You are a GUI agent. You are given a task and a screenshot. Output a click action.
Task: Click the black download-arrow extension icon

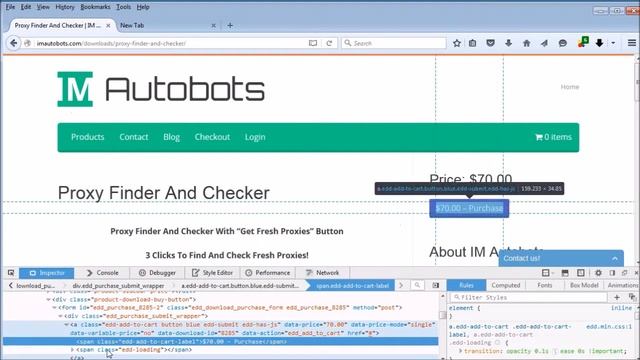pos(599,43)
